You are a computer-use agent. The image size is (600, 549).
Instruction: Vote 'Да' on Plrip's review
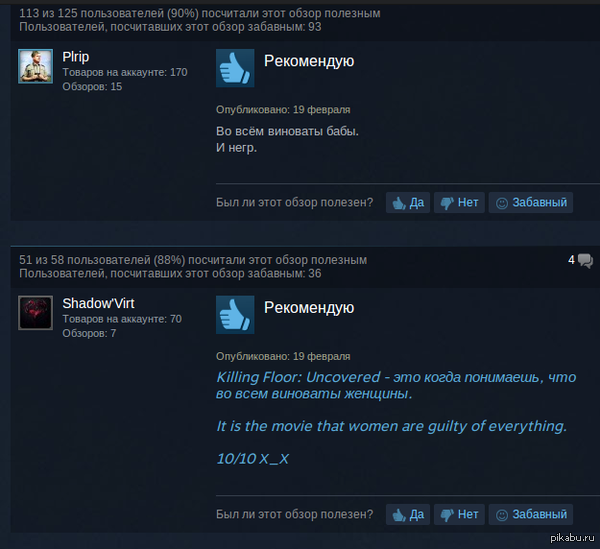[x=408, y=202]
